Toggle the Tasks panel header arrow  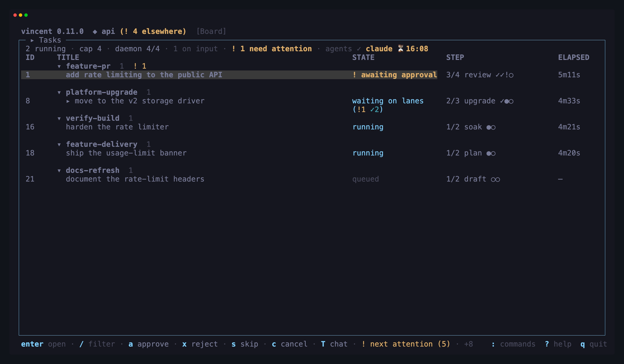click(x=32, y=40)
